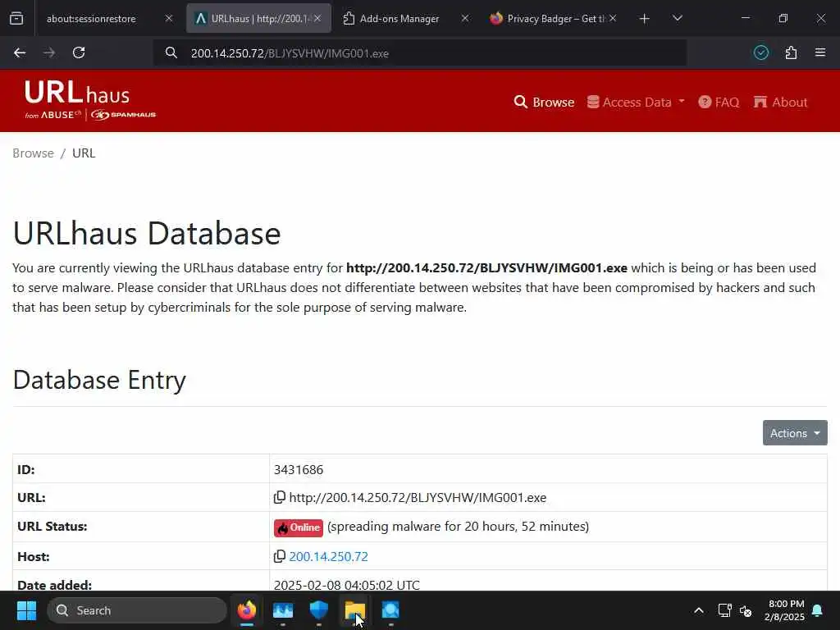
Task: Open the Windows Start menu
Action: pos(26,610)
